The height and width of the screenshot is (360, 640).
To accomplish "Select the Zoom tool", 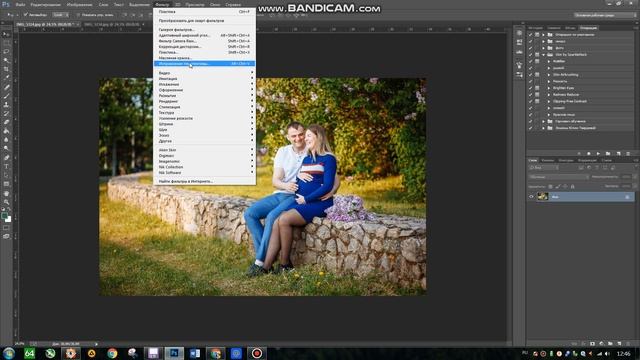I will point(6,202).
